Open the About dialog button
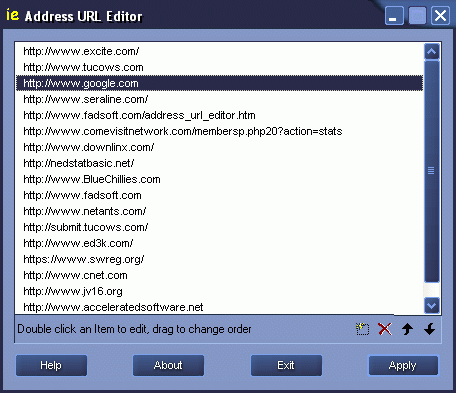The height and width of the screenshot is (393, 456). [168, 365]
